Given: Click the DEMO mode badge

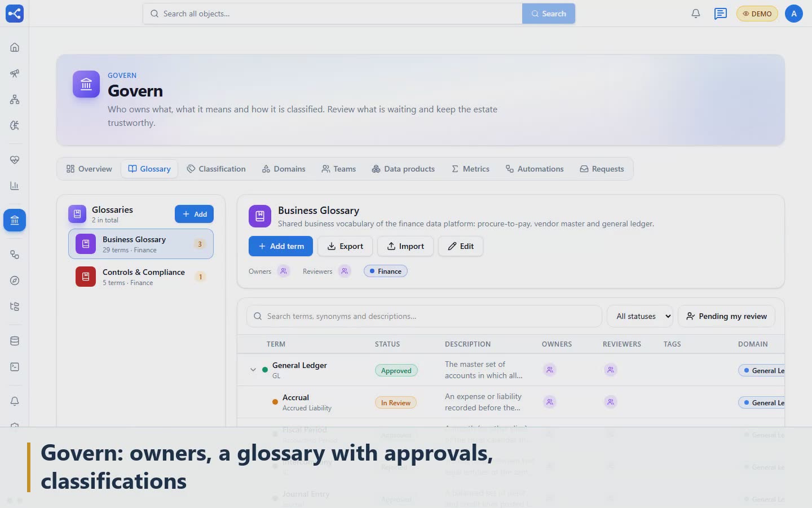Looking at the screenshot, I should 757,14.
